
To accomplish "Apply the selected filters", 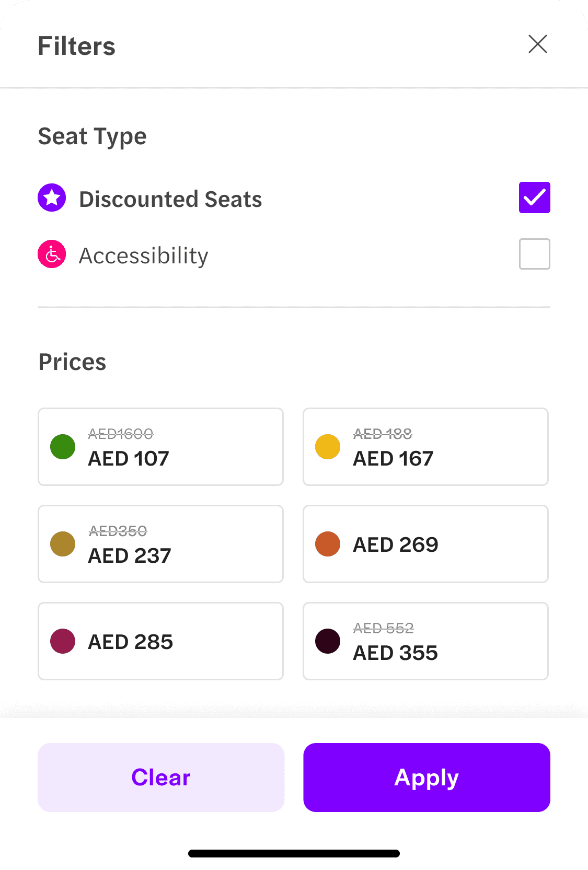I will [x=426, y=778].
